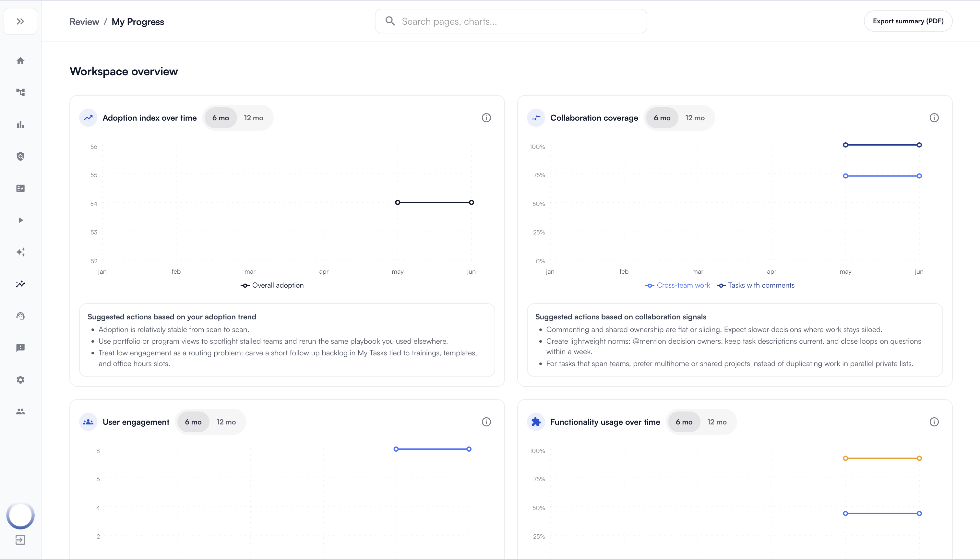This screenshot has width=980, height=559.
Task: Click the play triangle icon in the sidebar
Action: (20, 220)
